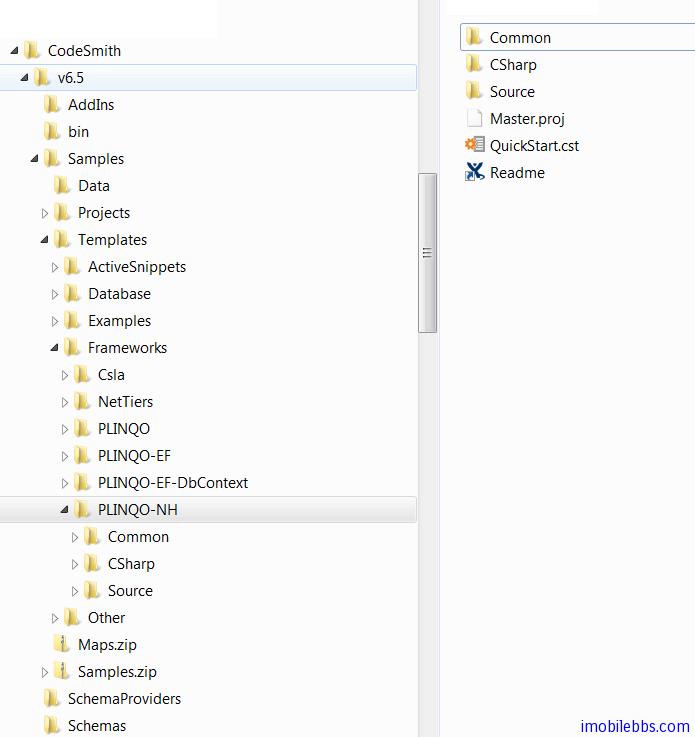Select the Master.proj file icon
Image resolution: width=695 pixels, height=737 pixels.
475,119
